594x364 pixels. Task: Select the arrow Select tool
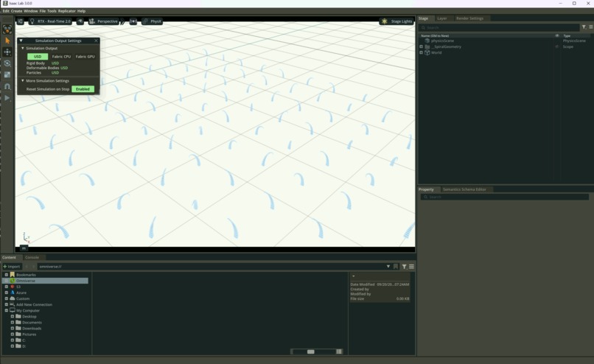click(7, 41)
